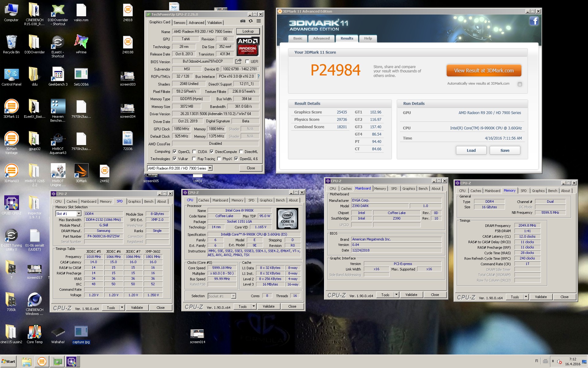Click the Save button in Run Details
The width and height of the screenshot is (588, 368).
(505, 150)
